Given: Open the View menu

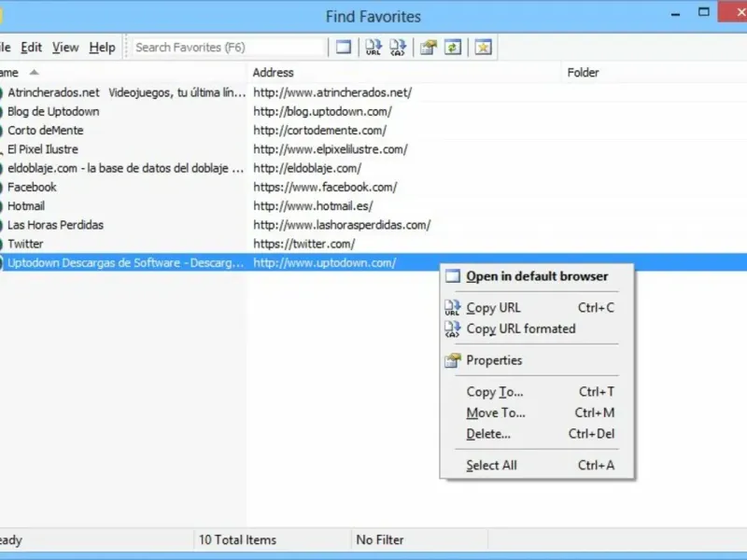Looking at the screenshot, I should [65, 48].
